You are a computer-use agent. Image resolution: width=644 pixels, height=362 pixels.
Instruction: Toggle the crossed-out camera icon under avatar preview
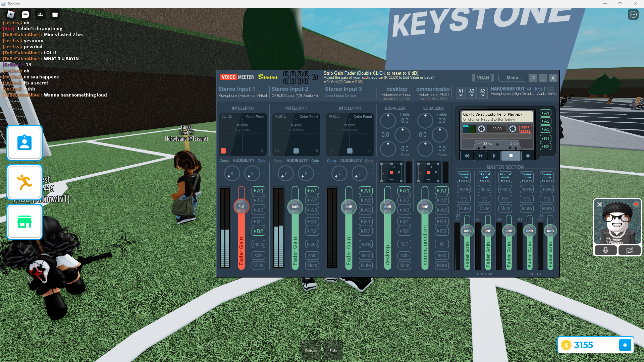click(630, 250)
